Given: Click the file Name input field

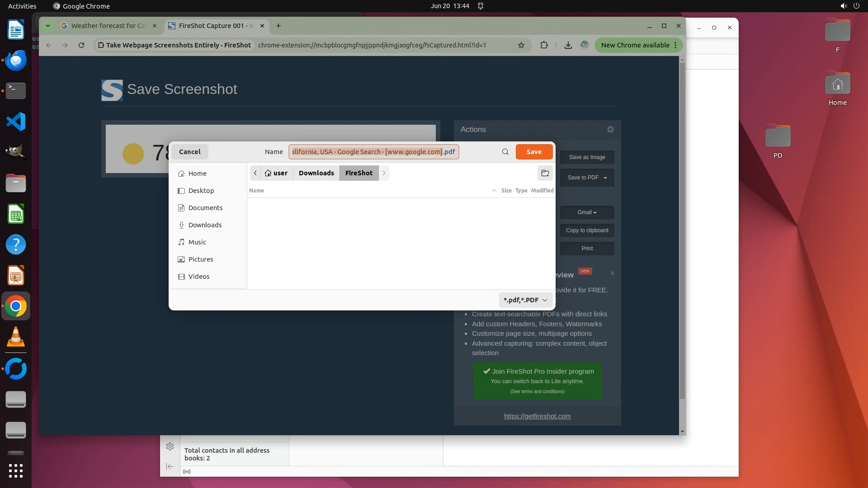Looking at the screenshot, I should [373, 152].
